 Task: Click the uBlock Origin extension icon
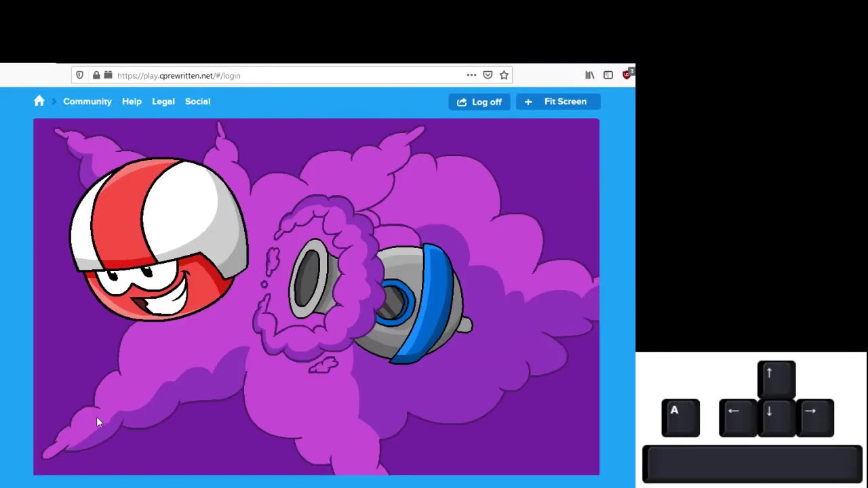[x=627, y=75]
